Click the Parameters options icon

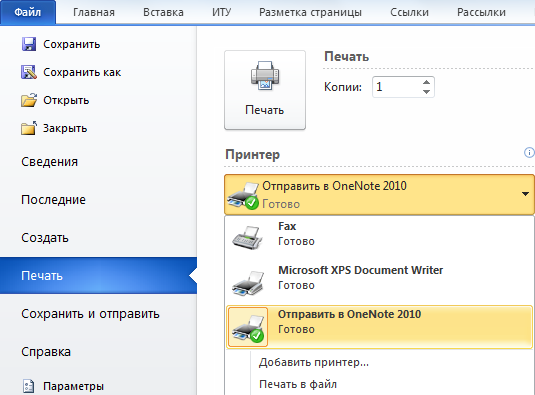click(29, 386)
